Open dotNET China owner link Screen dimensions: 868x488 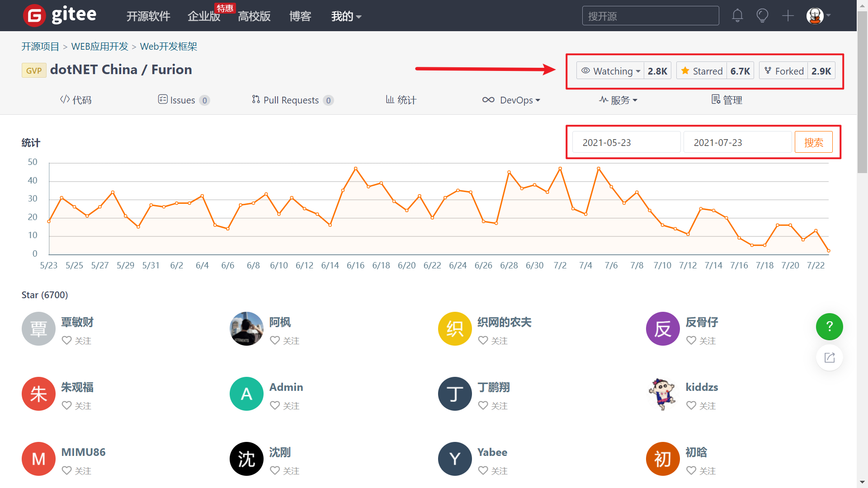click(94, 70)
